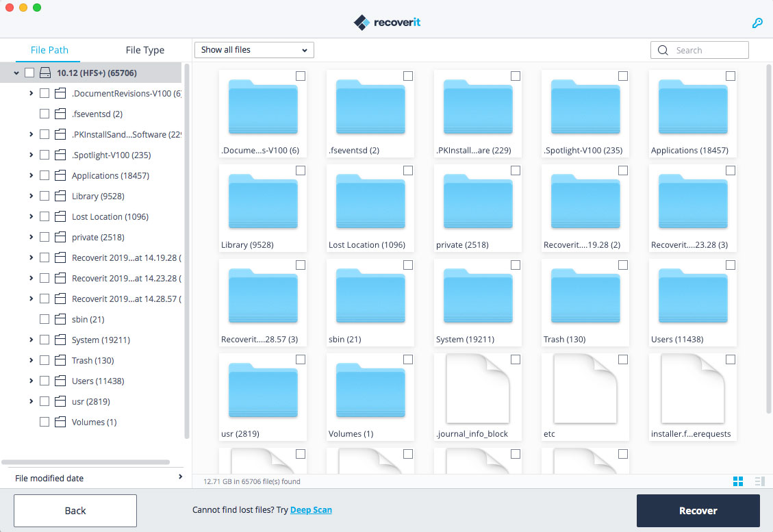Check the Applications (18457) grid checkbox
This screenshot has width=773, height=532.
pos(730,76)
